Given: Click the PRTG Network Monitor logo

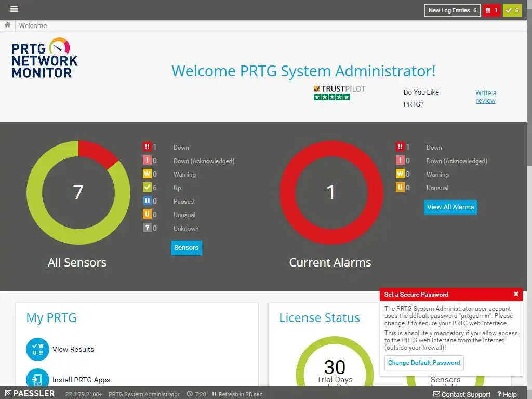Looking at the screenshot, I should click(44, 58).
